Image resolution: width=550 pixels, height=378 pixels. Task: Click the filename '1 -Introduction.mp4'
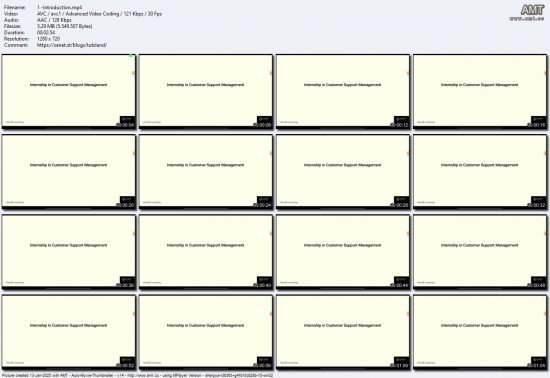[x=60, y=7]
